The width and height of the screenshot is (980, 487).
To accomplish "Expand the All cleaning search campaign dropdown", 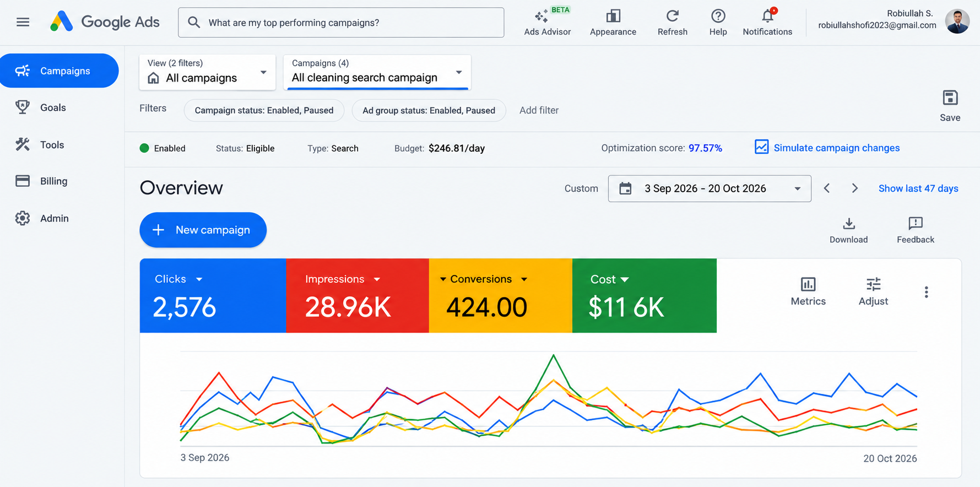I will [377, 72].
